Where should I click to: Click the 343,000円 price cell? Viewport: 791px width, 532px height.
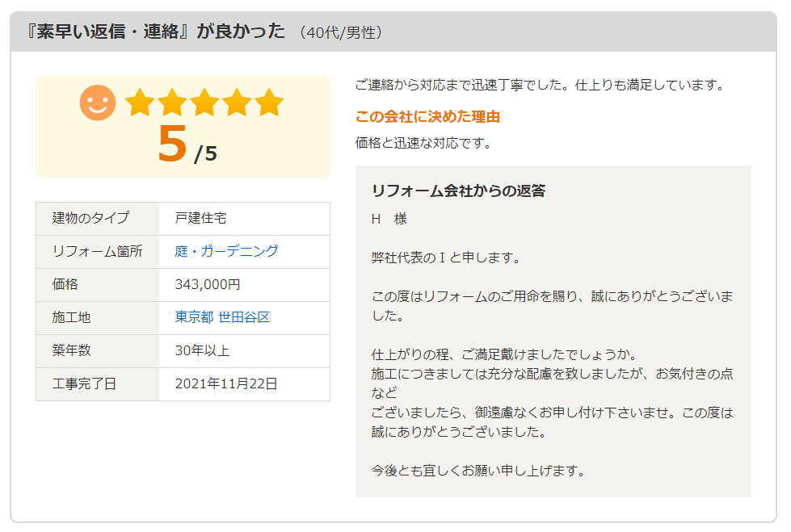coord(244,284)
